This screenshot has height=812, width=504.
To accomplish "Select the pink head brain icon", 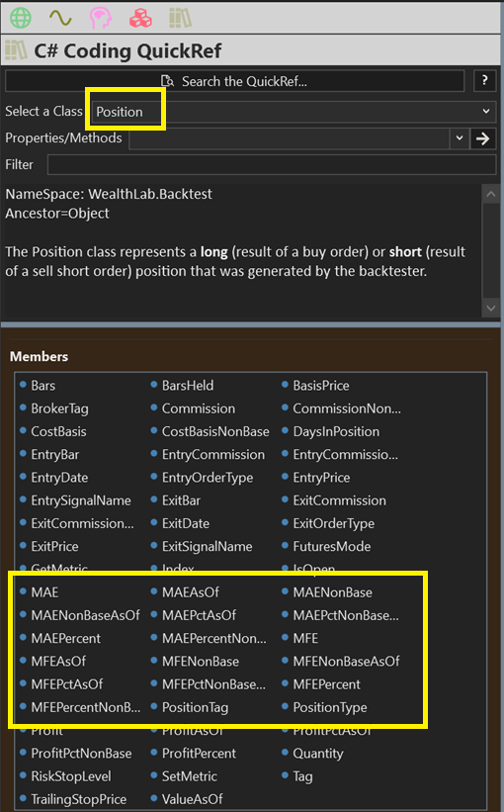I will pyautogui.click(x=101, y=18).
